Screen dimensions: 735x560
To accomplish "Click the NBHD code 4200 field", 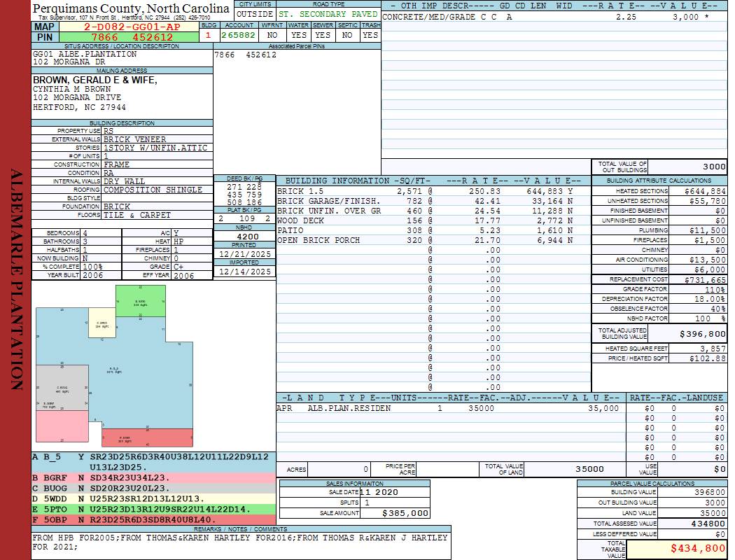I will [x=245, y=237].
